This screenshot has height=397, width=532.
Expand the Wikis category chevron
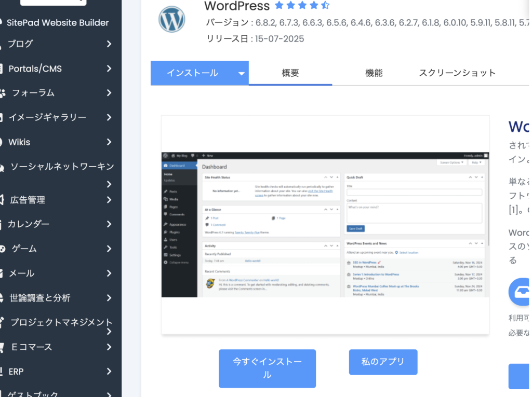(109, 142)
